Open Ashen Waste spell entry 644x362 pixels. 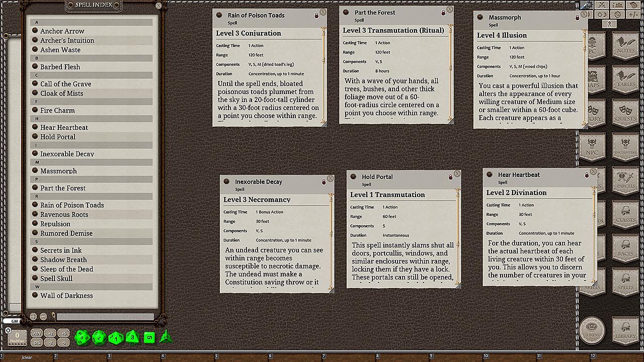coord(60,50)
